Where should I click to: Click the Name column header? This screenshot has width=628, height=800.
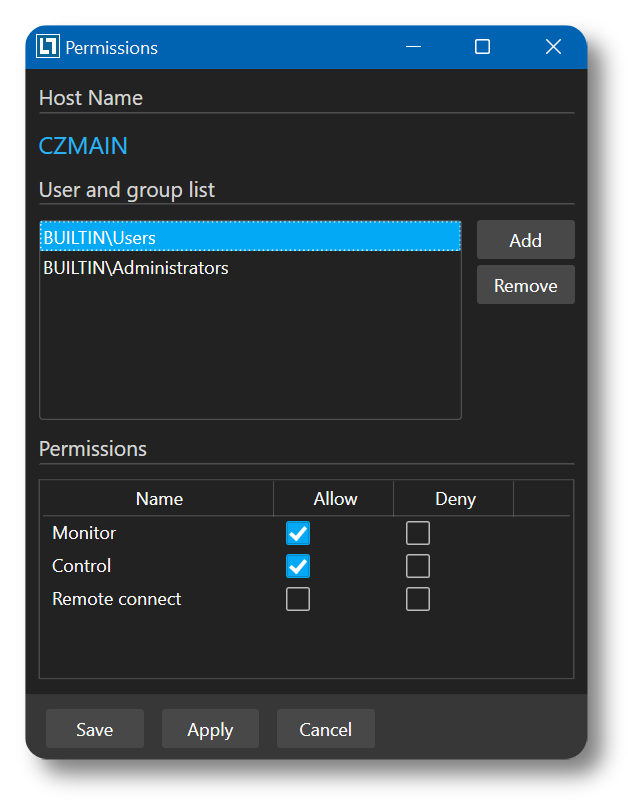[157, 498]
